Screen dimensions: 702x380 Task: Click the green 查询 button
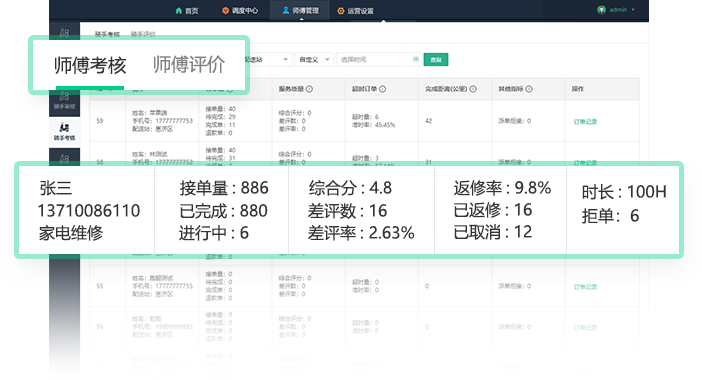(x=436, y=60)
